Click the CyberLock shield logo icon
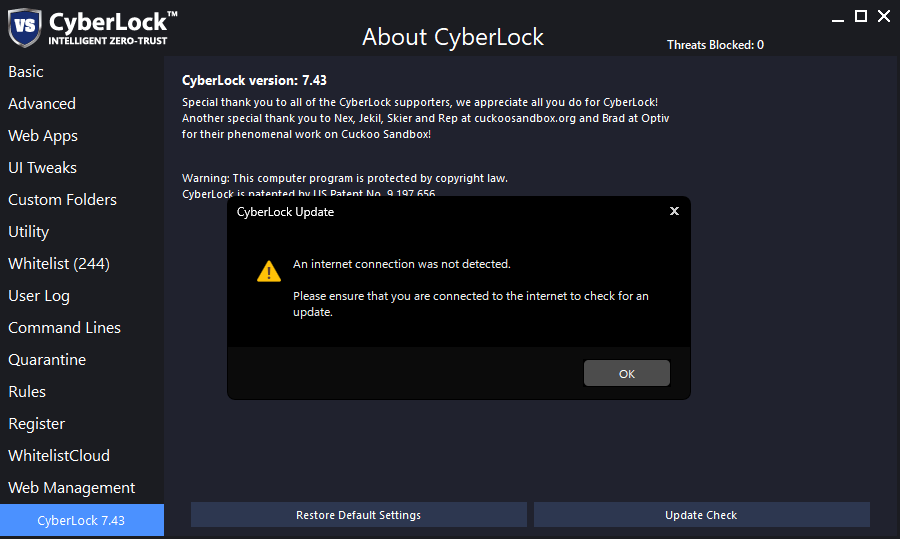 25,27
